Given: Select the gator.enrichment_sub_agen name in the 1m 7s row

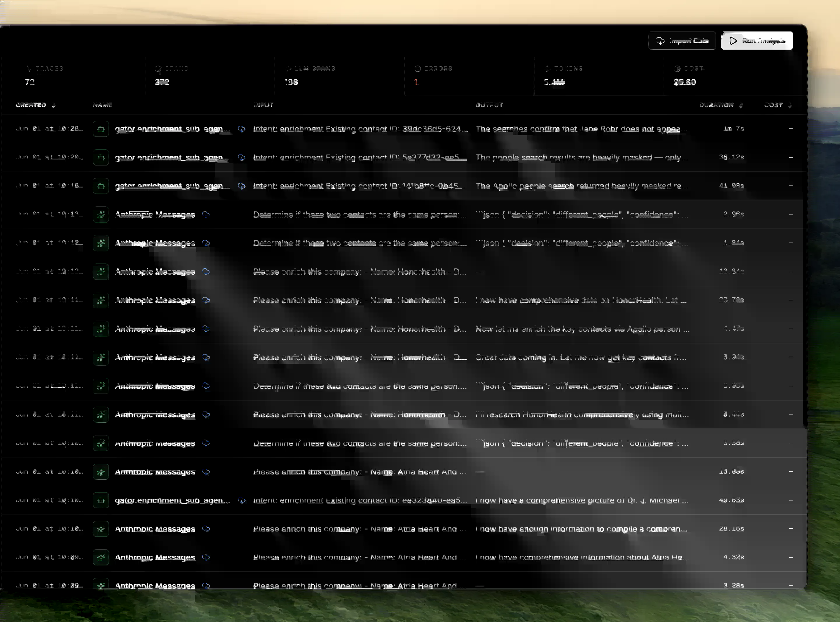Looking at the screenshot, I should click(172, 129).
